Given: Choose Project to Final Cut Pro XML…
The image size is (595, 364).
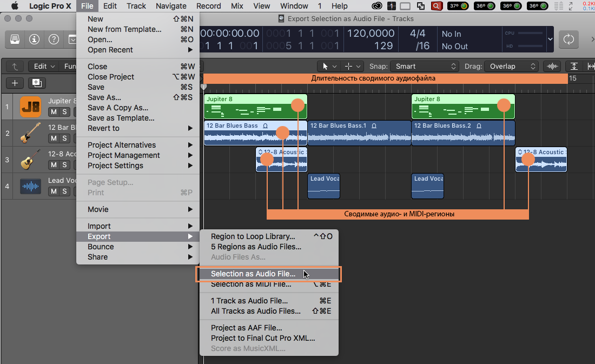Looking at the screenshot, I should click(269, 338).
